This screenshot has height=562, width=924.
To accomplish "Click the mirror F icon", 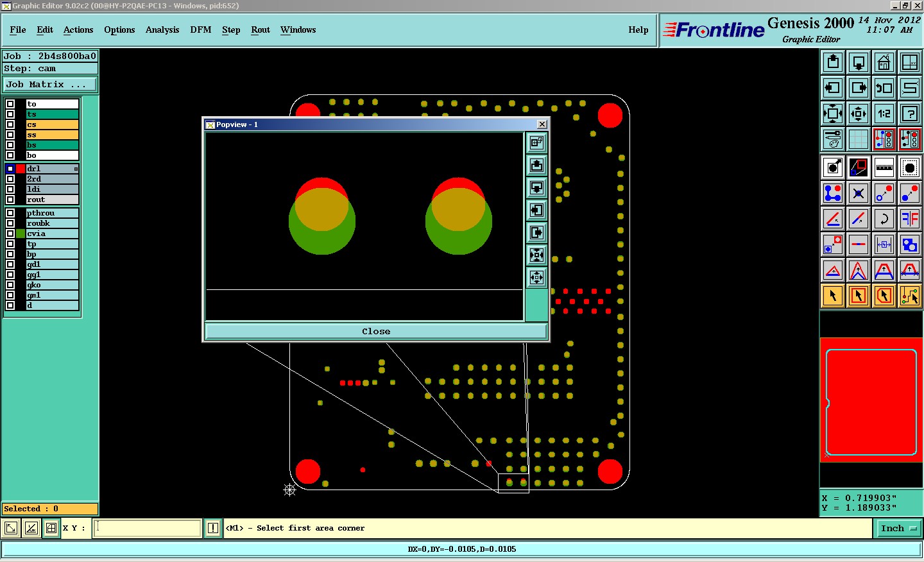I will point(910,219).
